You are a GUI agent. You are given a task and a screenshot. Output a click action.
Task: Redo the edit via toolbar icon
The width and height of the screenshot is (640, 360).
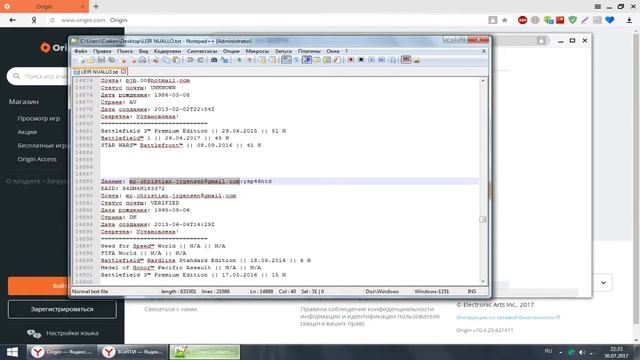pyautogui.click(x=200, y=60)
